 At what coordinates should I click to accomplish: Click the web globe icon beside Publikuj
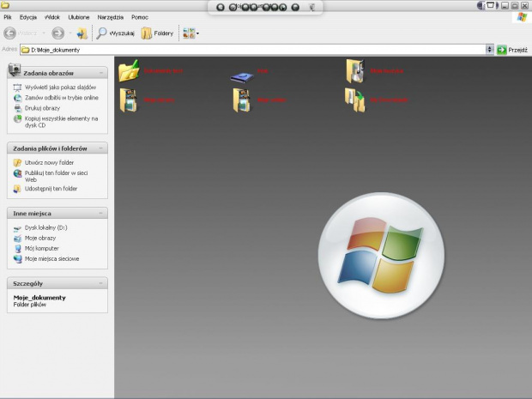pos(17,173)
